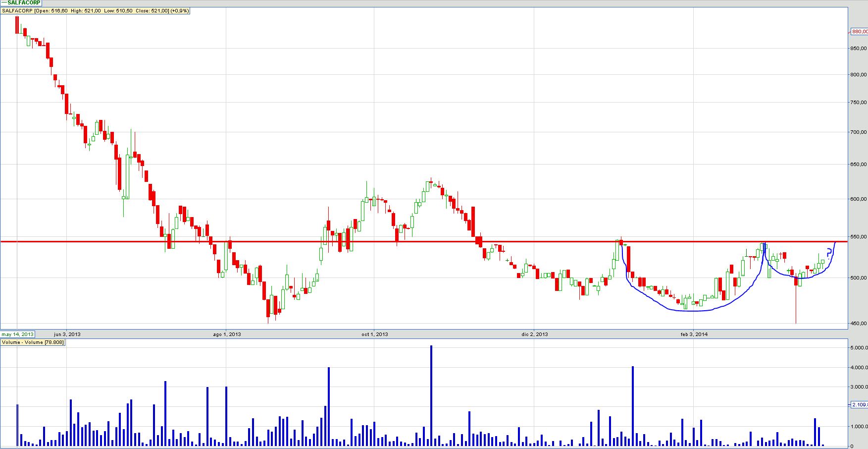Click the blue question mark annotation
The image size is (868, 449).
pyautogui.click(x=830, y=251)
